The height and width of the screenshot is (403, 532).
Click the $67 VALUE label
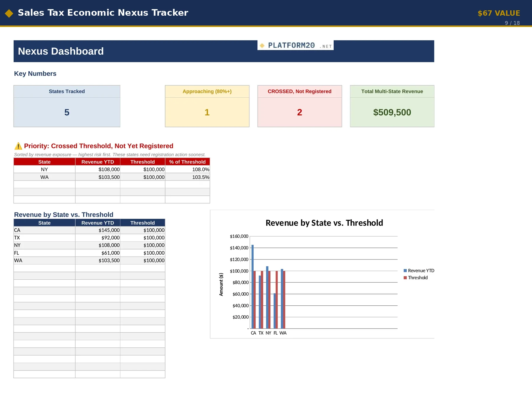pos(499,13)
